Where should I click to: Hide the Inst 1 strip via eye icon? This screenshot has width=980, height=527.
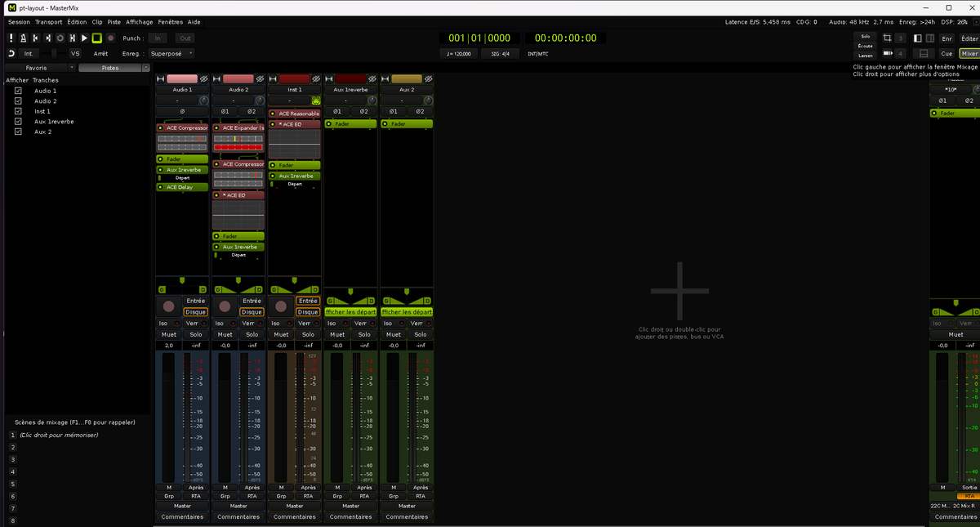(x=316, y=79)
